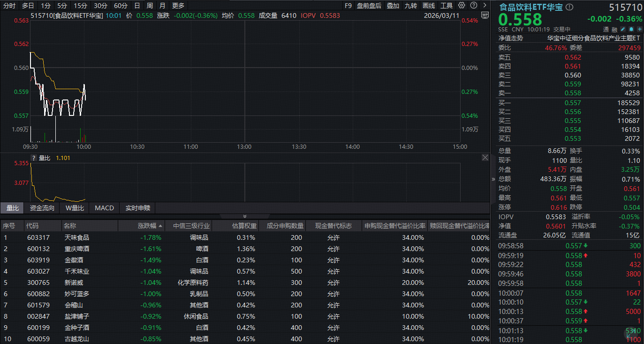Toggle 九转 indicator display
The height and width of the screenshot is (344, 644).
pyautogui.click(x=411, y=6)
